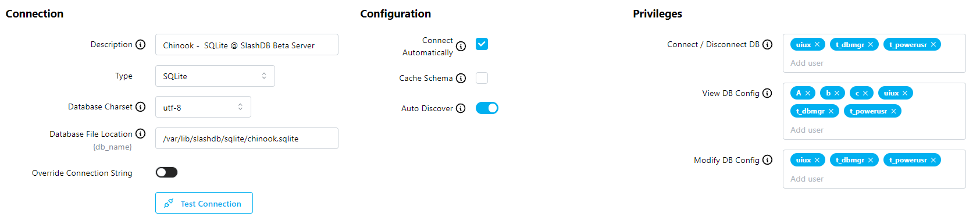Enable the Cache Schema checkbox

pos(482,78)
